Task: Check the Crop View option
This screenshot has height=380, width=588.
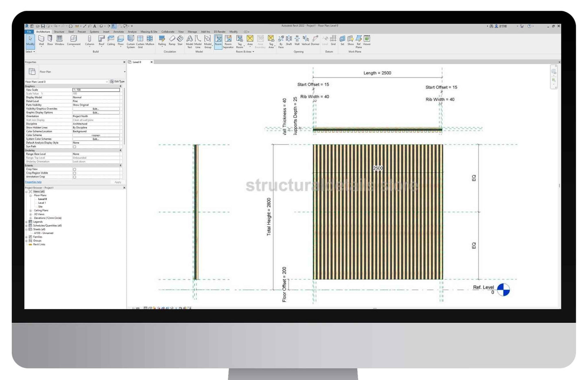Action: pyautogui.click(x=74, y=169)
